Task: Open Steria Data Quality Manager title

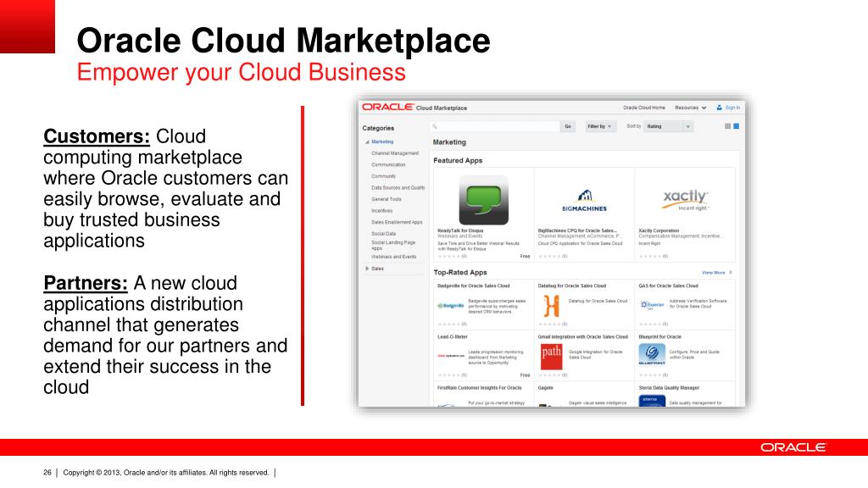Action: tap(669, 387)
